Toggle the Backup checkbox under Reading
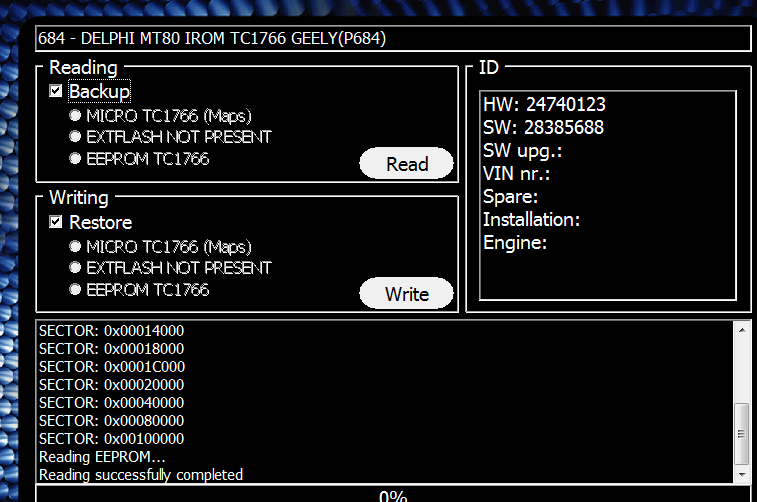The width and height of the screenshot is (757, 502). [x=56, y=91]
